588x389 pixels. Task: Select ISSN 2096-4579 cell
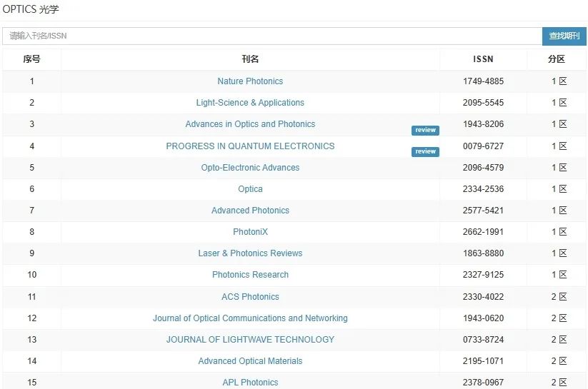click(483, 167)
